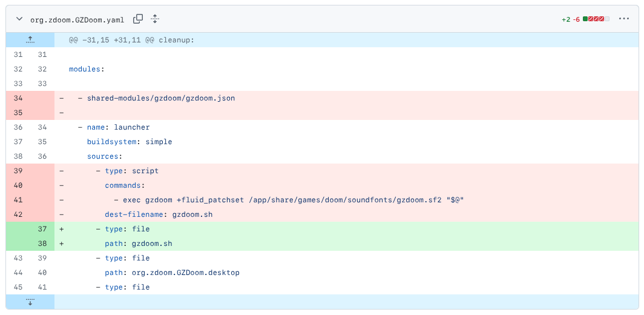This screenshot has height=315, width=644.
Task: Select old line number 39
Action: tap(18, 171)
